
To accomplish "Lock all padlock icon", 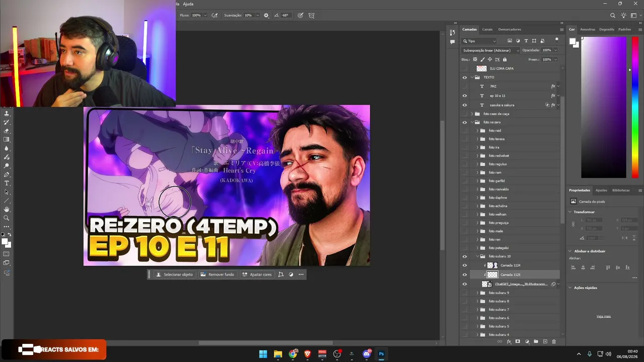I will [505, 59].
